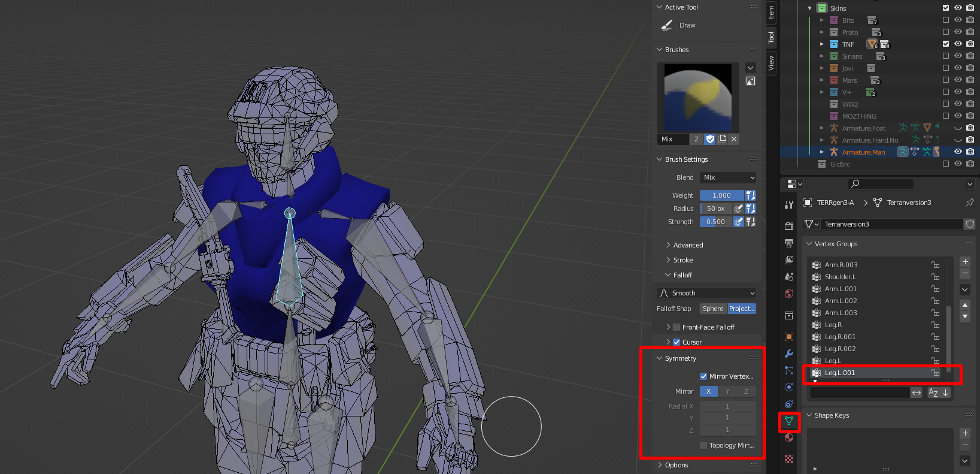Viewport: 980px width, 474px height.
Task: Toggle X axis mirror button
Action: [x=709, y=391]
